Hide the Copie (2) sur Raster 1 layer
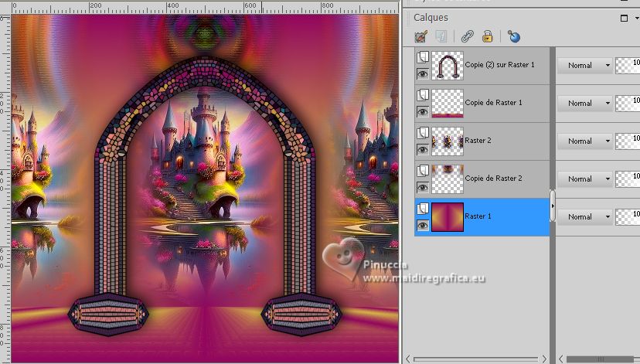640x364 pixels. 423,74
